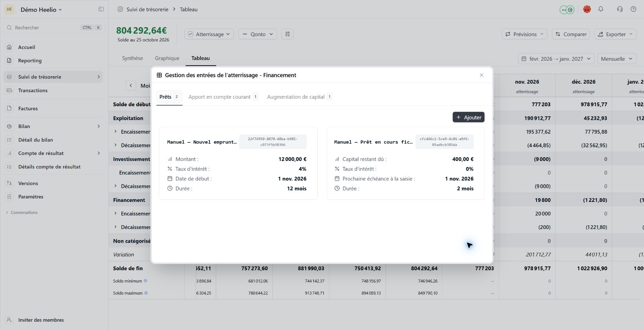Select the Apport en compte courant tab
This screenshot has height=330, width=644.
pyautogui.click(x=223, y=97)
